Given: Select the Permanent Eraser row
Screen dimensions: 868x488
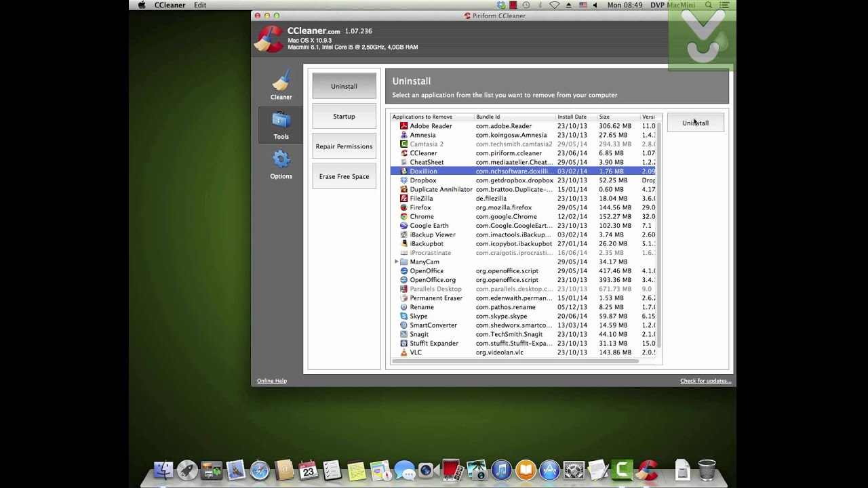Looking at the screenshot, I should pos(523,298).
